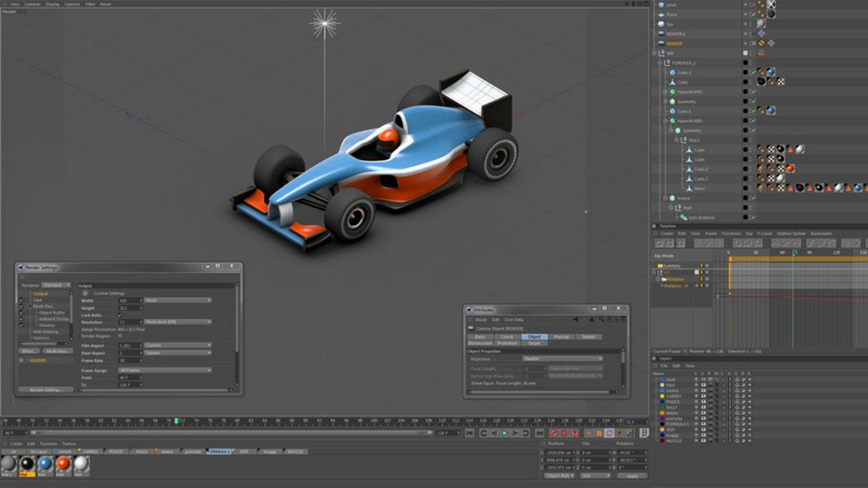Screen dimensions: 868x488
Task: Click the RENDER camera icon in Object Manager
Action: pyautogui.click(x=661, y=44)
